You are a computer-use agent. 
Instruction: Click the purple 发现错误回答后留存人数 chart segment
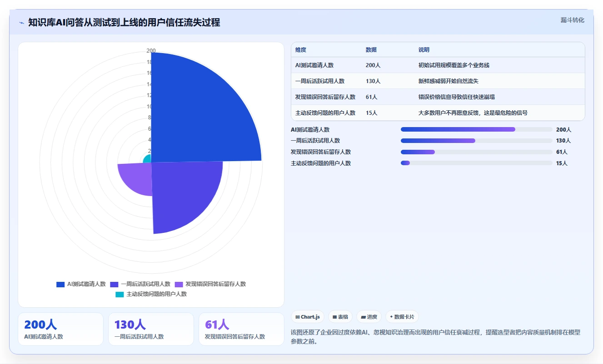tap(136, 177)
